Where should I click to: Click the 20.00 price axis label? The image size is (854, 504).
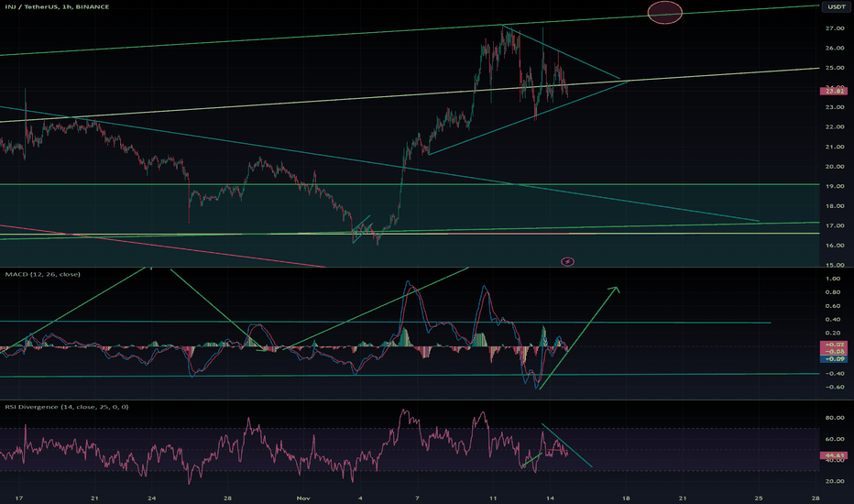[x=835, y=167]
